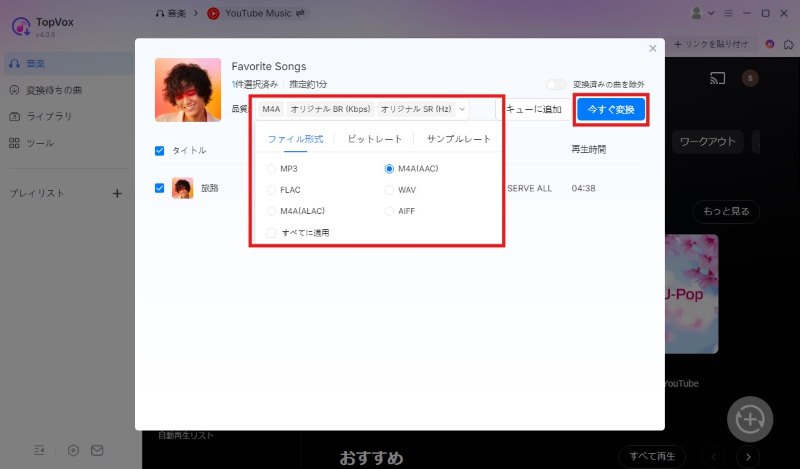Toggle 変換済みの曲を除外 switch
This screenshot has width=800, height=469.
point(556,84)
